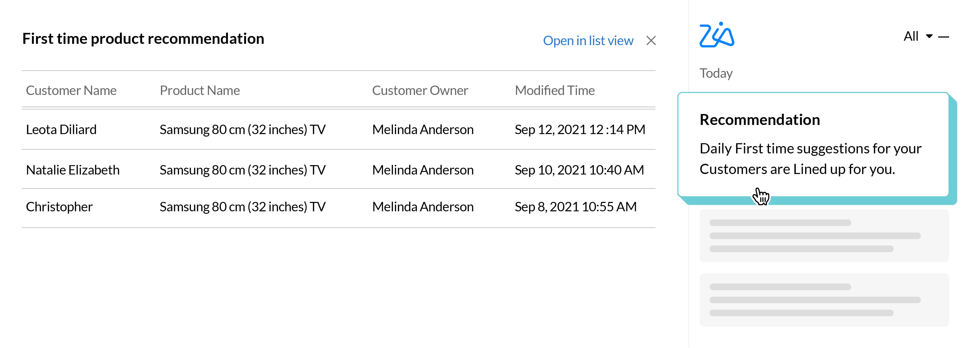Click Samsung TV product in Leota's row
980x348 pixels.
click(x=242, y=130)
